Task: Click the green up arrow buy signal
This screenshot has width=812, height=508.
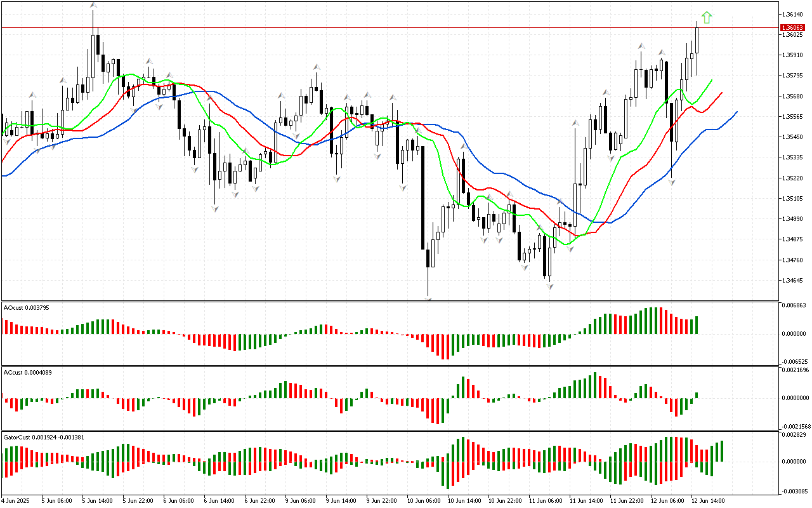Action: (707, 18)
